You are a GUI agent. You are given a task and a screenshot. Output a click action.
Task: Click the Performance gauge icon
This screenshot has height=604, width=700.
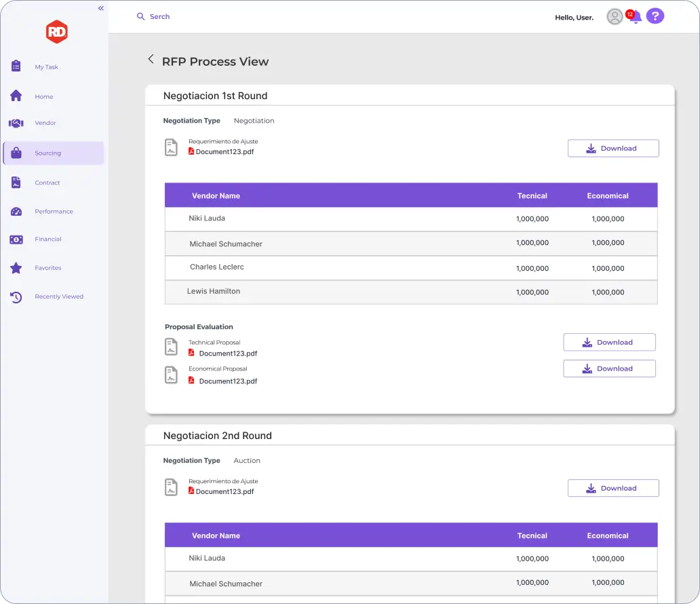[16, 211]
